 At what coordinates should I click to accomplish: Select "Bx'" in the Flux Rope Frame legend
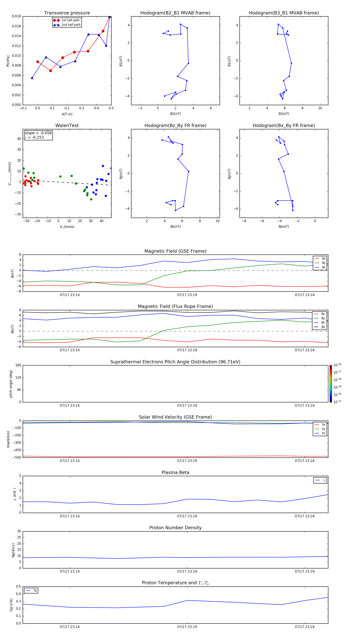pyautogui.click(x=320, y=314)
